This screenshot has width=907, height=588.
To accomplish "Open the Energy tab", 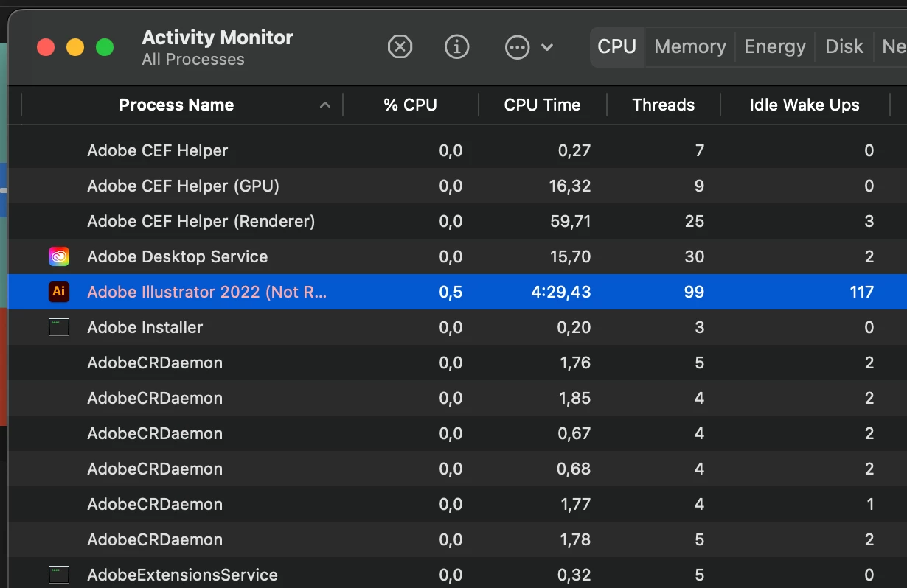I will pos(775,47).
